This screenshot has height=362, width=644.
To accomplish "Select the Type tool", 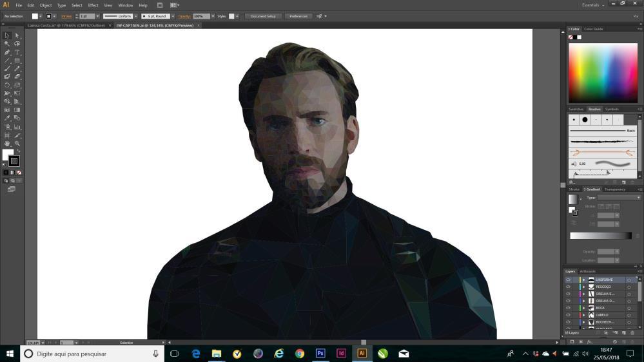I will click(x=17, y=52).
